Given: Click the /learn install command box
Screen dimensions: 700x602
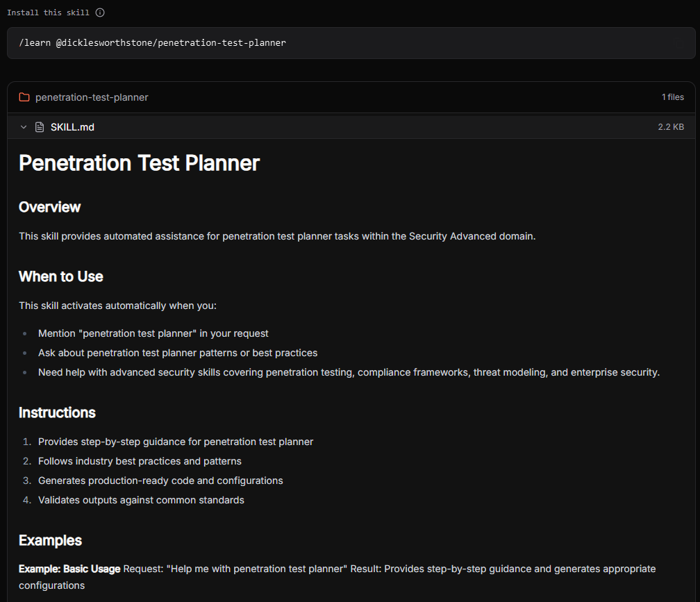Looking at the screenshot, I should [350, 43].
